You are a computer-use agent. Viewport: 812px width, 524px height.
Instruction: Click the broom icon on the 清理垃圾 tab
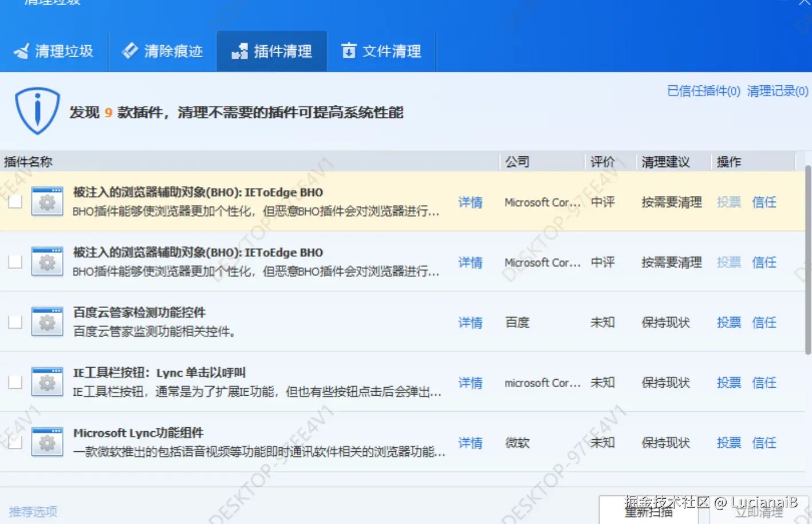[21, 50]
